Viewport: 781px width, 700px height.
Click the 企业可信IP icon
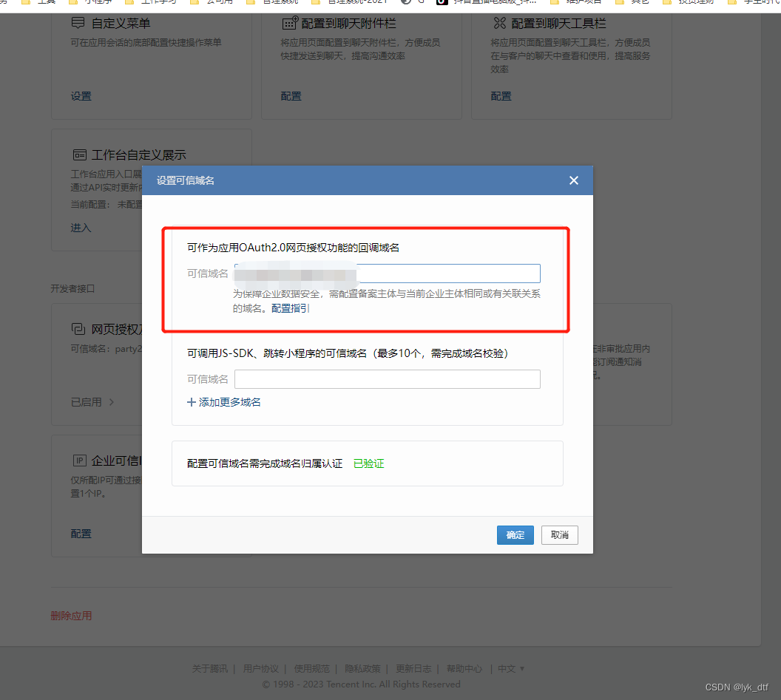(80, 461)
